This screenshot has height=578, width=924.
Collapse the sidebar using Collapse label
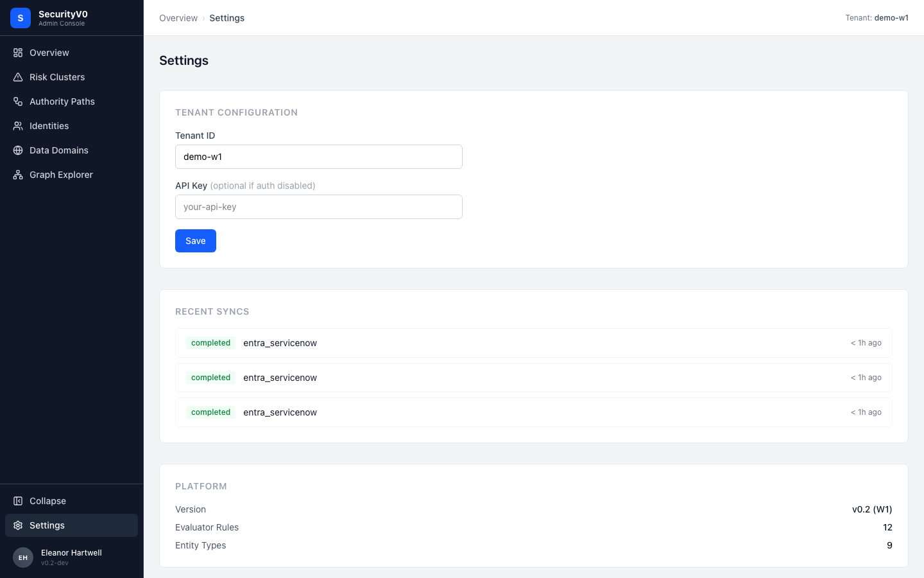coord(47,501)
